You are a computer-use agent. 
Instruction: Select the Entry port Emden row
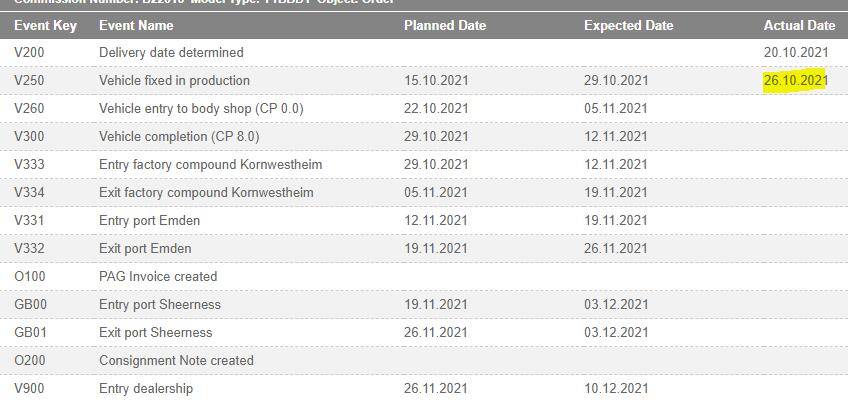tap(424, 221)
